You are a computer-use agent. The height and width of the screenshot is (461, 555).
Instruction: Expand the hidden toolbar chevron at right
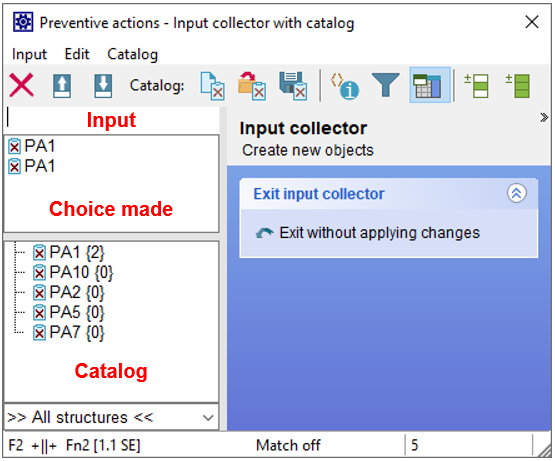tap(544, 117)
